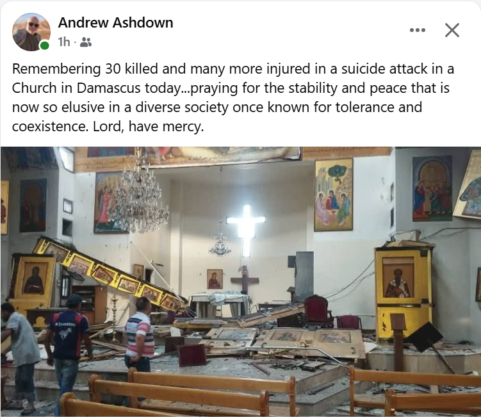
Task: Click the man in striped shirt
Action: (139, 335)
